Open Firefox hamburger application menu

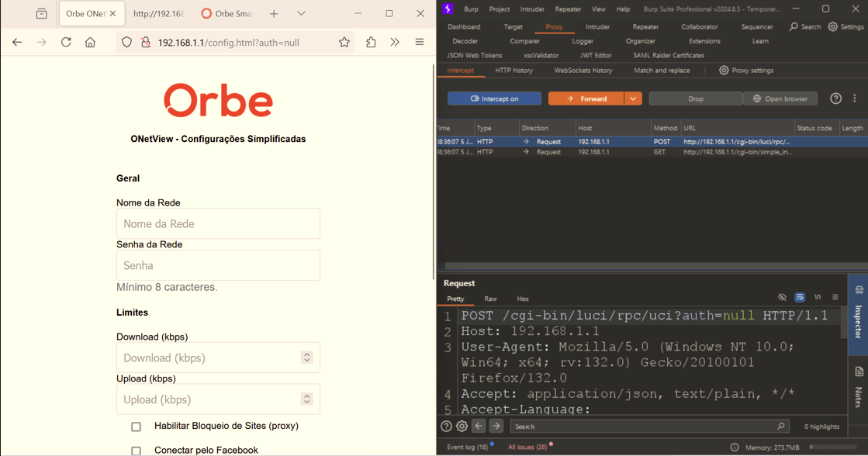[420, 42]
